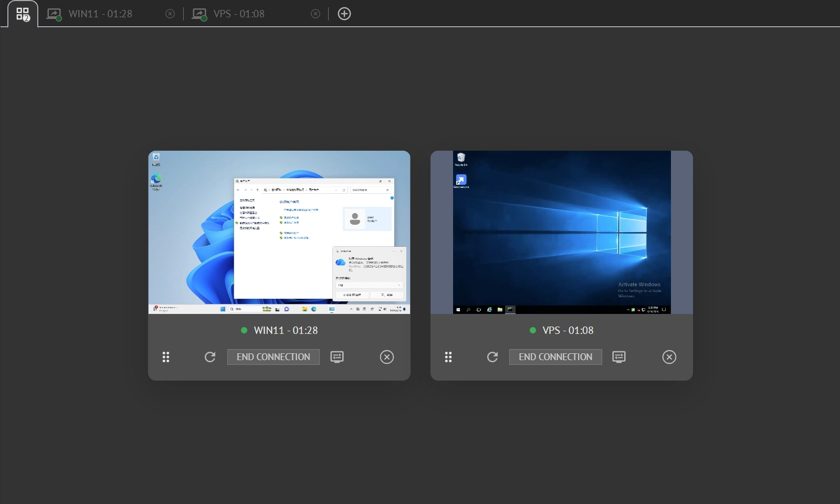Screen dimensions: 840x504
Task: Click the VPS card drag handle dots
Action: [448, 357]
